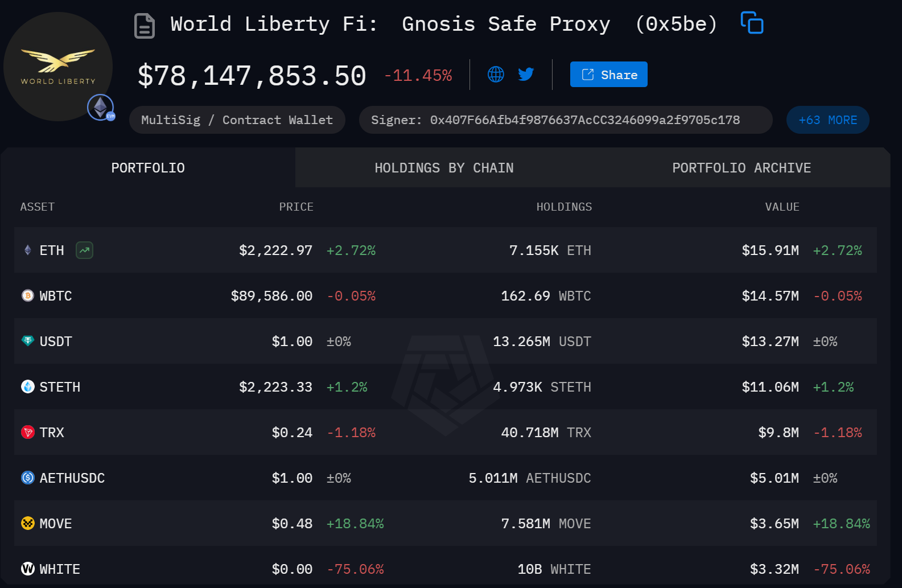Click the MOVE price $0.48
Image resolution: width=902 pixels, height=588 pixels.
click(x=292, y=524)
